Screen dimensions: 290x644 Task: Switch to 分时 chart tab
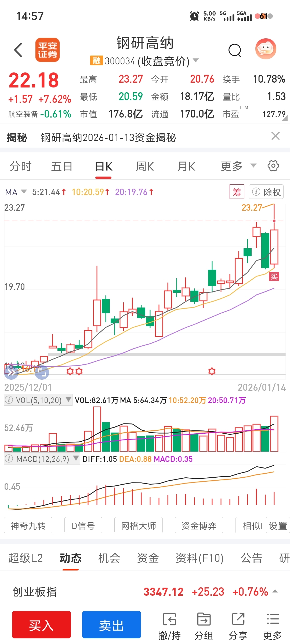click(x=21, y=166)
